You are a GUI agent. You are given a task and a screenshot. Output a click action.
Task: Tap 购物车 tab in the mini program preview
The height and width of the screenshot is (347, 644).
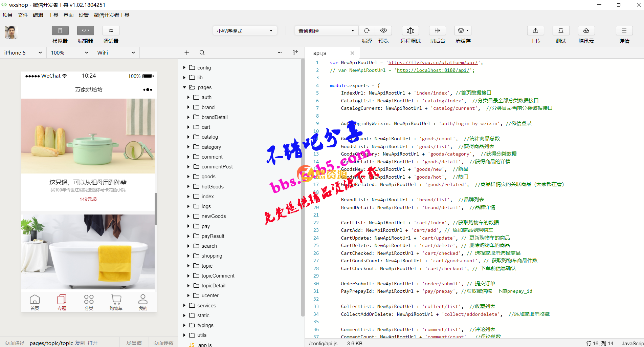pos(116,302)
